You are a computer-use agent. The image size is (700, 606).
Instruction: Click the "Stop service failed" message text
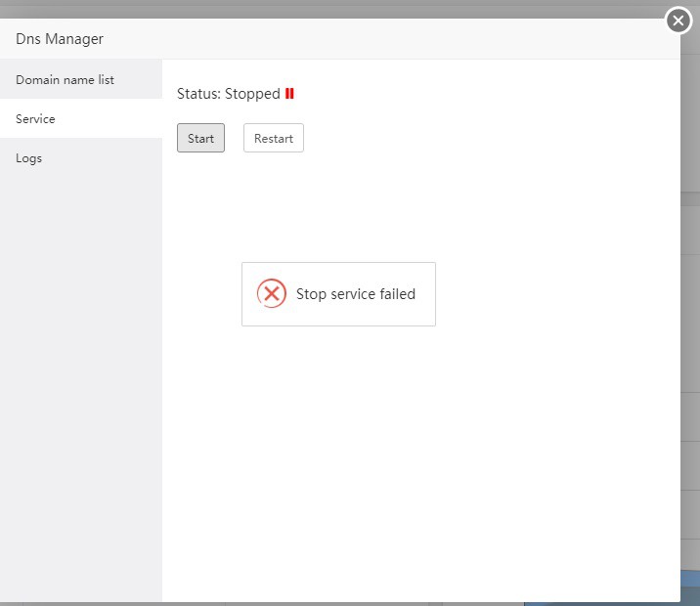coord(355,294)
